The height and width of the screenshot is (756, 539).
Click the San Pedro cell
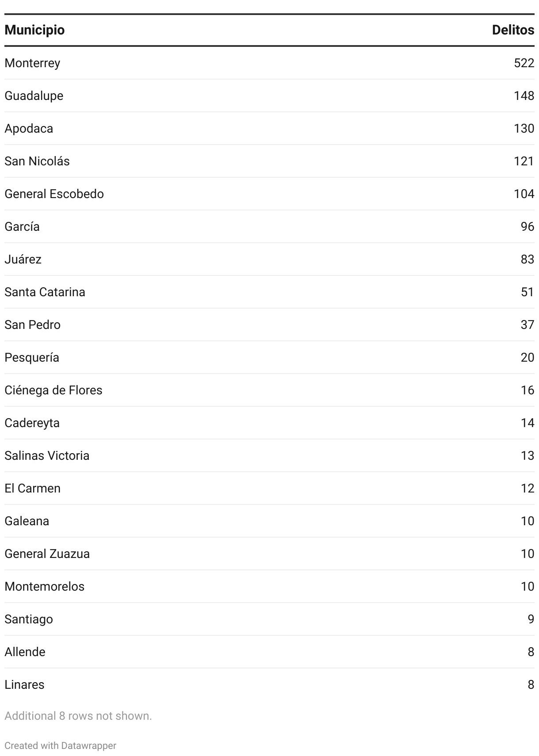pos(33,325)
